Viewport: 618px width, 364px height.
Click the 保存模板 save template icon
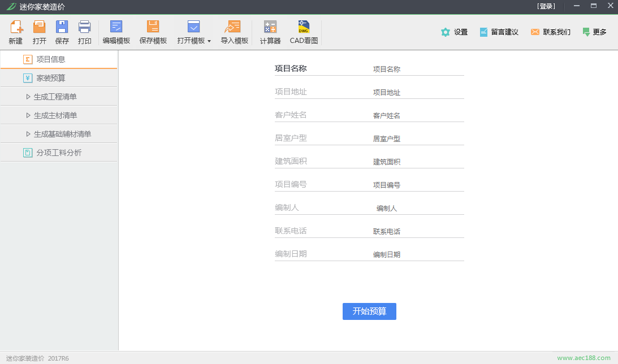(153, 27)
